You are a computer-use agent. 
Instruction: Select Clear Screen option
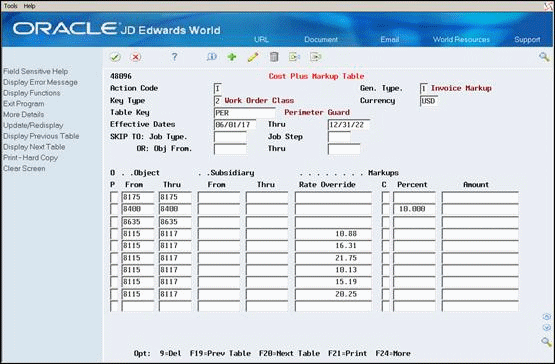tap(24, 168)
